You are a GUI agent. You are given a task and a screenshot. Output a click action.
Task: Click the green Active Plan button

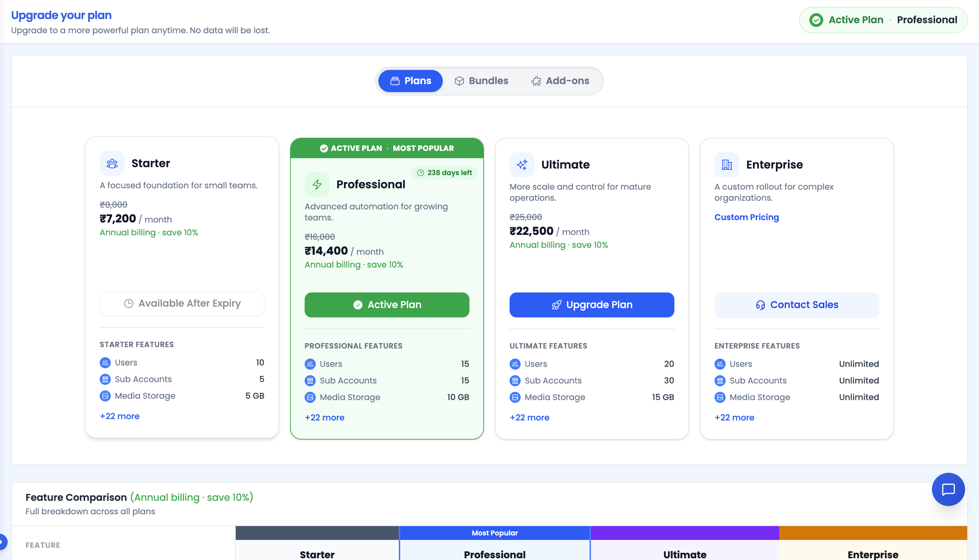(x=387, y=305)
